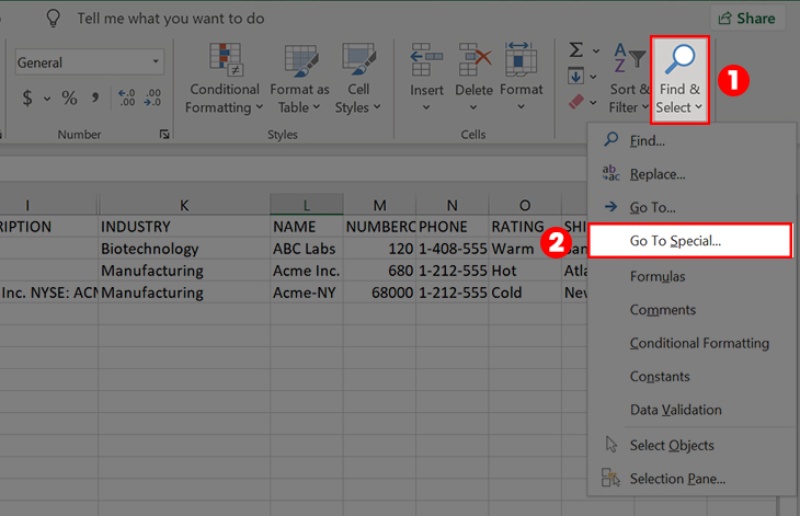
Task: Click the Find & Select magnifier icon
Action: (x=679, y=62)
